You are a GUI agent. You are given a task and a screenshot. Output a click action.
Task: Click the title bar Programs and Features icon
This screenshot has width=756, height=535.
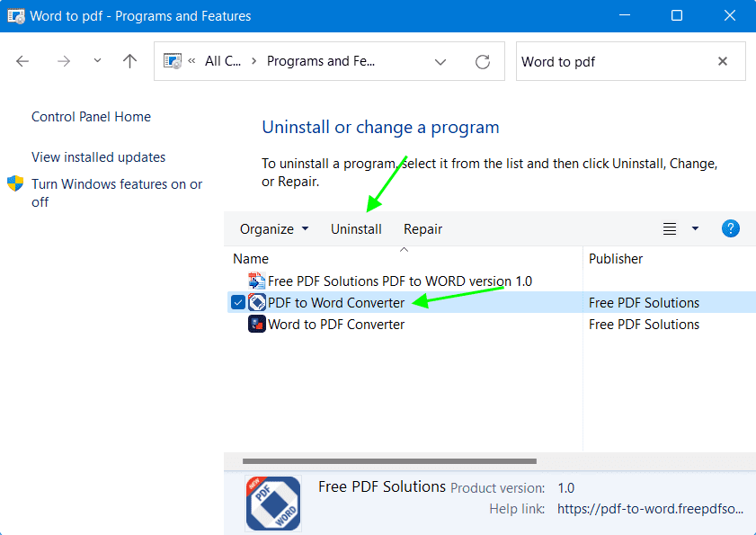coord(16,16)
